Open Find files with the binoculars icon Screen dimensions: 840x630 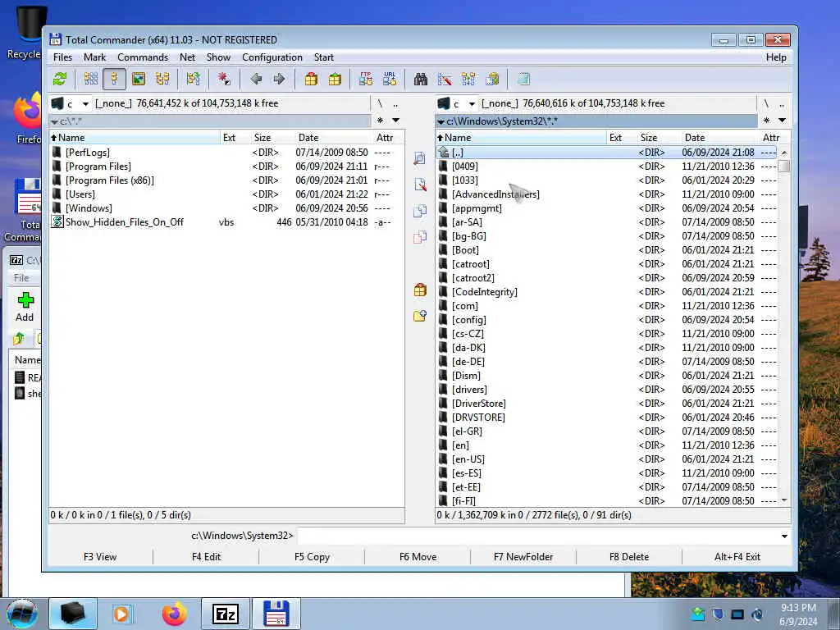[x=421, y=80]
